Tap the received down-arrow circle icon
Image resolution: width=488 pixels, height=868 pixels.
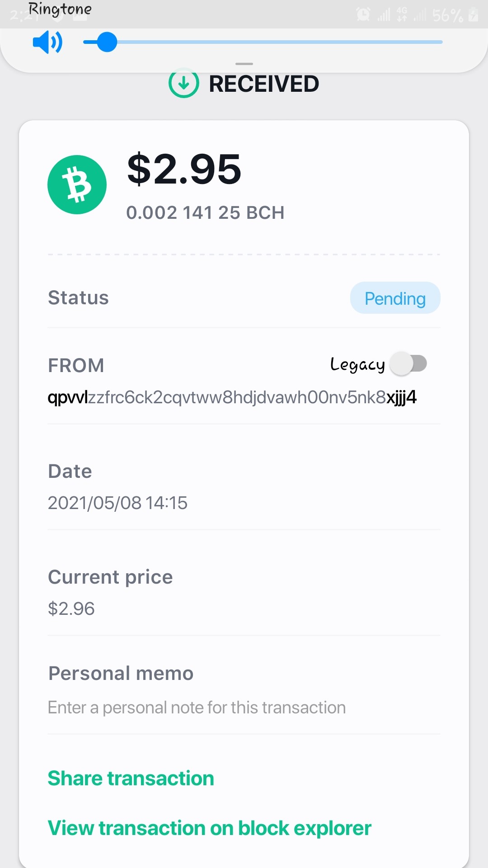183,83
